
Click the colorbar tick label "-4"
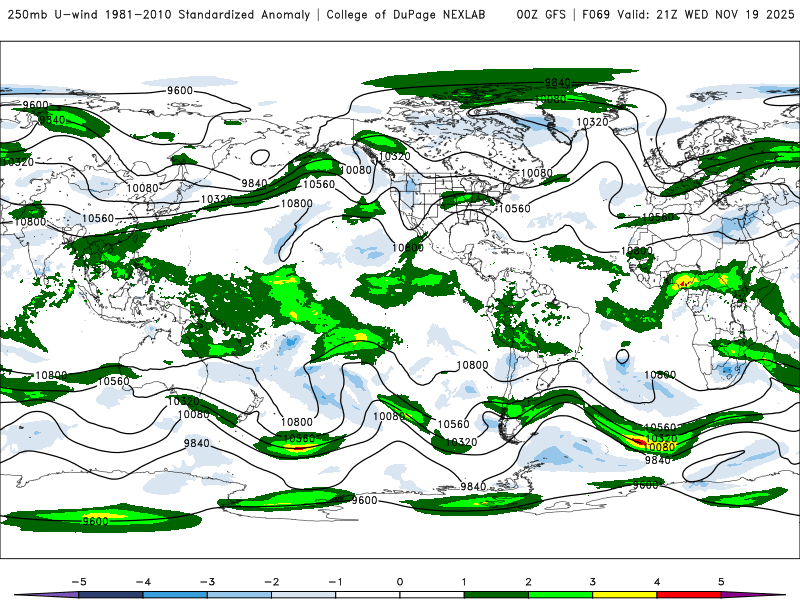pyautogui.click(x=143, y=582)
